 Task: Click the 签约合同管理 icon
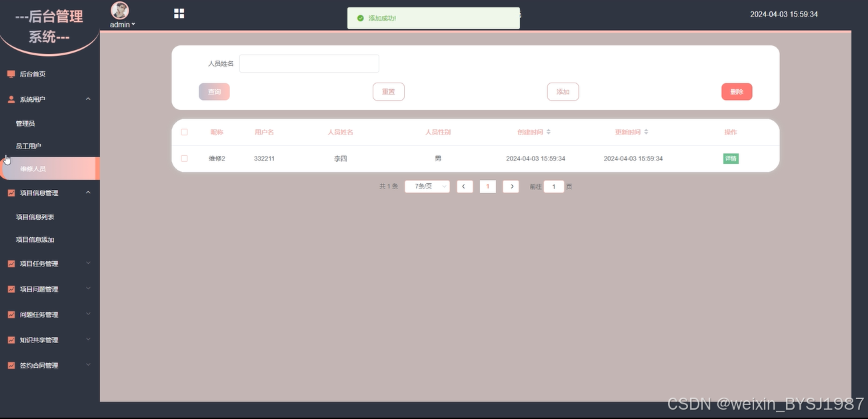pyautogui.click(x=10, y=365)
